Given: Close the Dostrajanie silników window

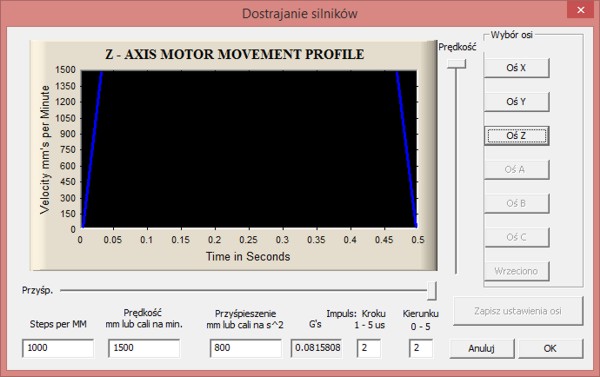Looking at the screenshot, I should [x=580, y=10].
